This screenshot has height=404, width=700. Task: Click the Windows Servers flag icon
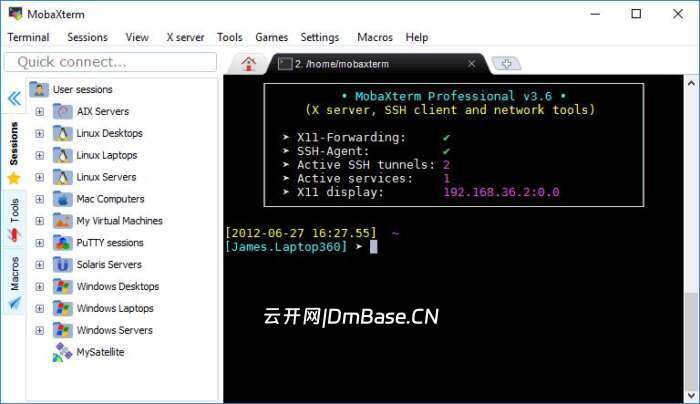62,330
